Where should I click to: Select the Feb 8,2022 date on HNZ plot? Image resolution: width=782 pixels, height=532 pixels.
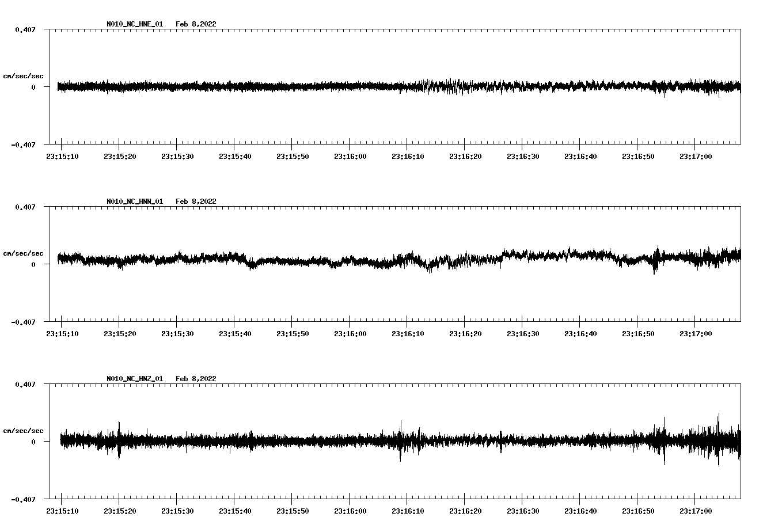(x=196, y=379)
